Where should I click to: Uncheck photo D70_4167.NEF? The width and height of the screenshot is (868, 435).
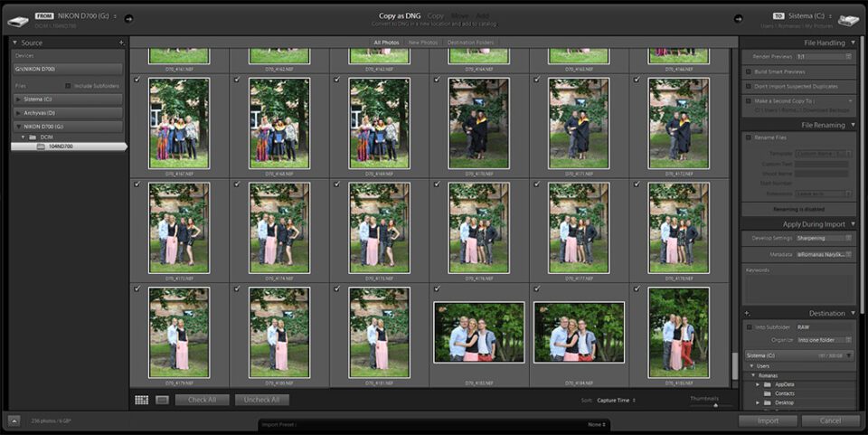pyautogui.click(x=137, y=80)
